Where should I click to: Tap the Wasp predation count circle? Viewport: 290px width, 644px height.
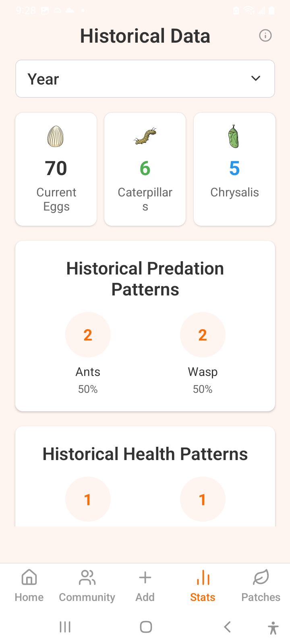[x=203, y=335]
